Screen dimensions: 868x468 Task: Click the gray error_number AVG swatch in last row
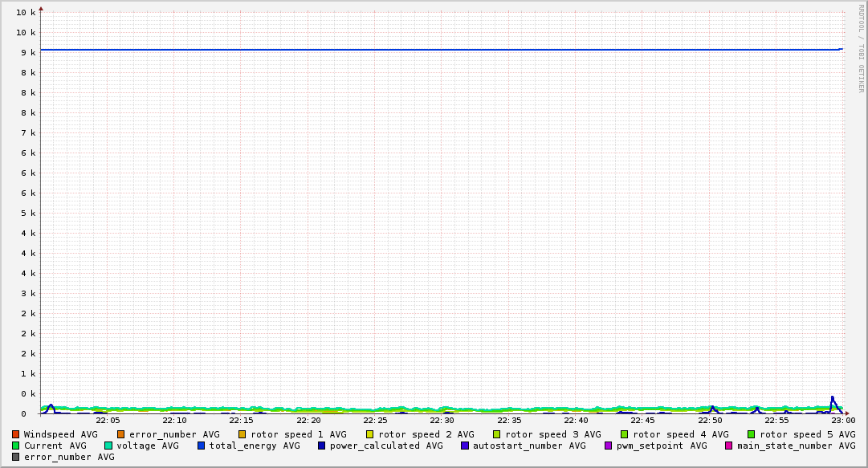click(16, 457)
